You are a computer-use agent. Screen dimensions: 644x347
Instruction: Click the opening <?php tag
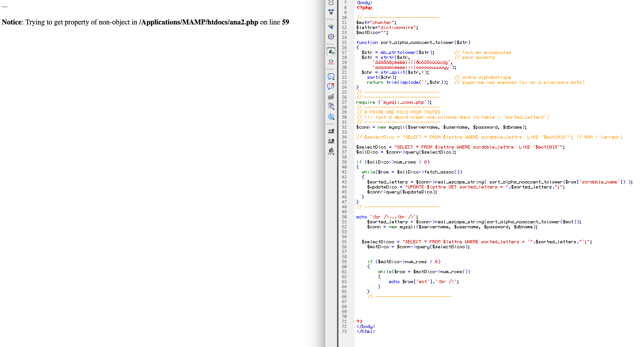pyautogui.click(x=364, y=8)
